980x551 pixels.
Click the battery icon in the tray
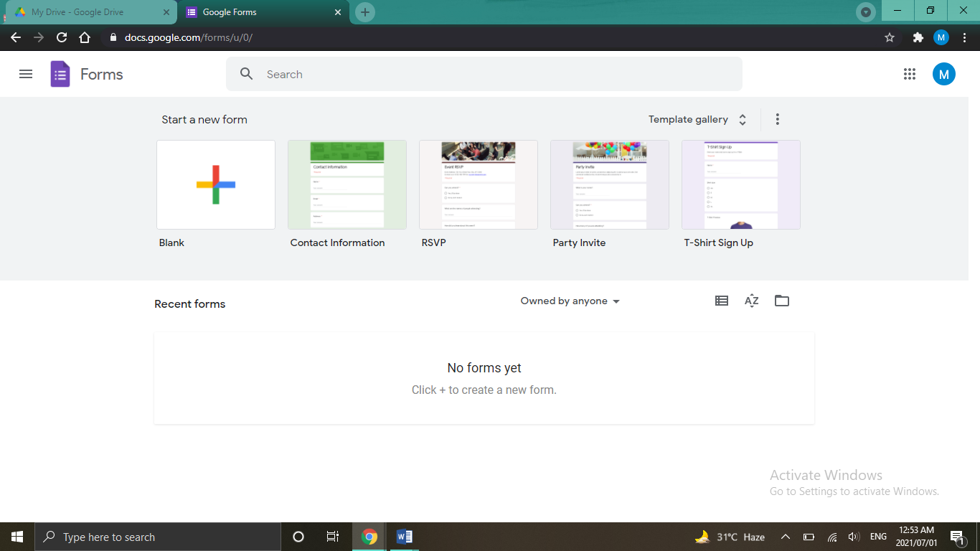[x=809, y=537]
